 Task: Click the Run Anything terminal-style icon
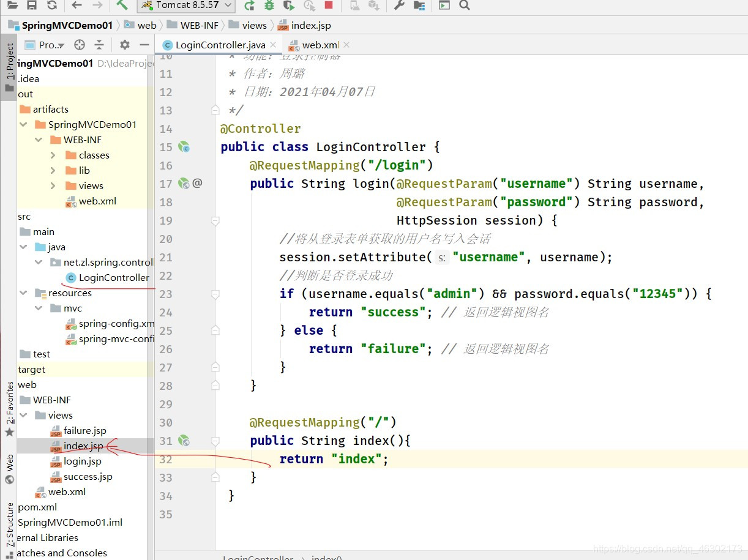(x=444, y=6)
